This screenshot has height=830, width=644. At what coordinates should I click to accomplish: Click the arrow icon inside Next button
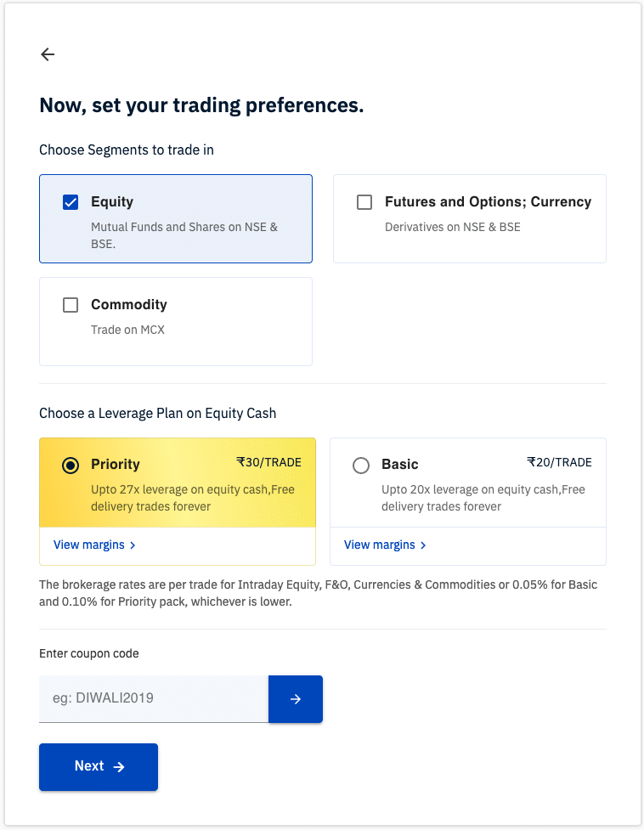point(119,767)
